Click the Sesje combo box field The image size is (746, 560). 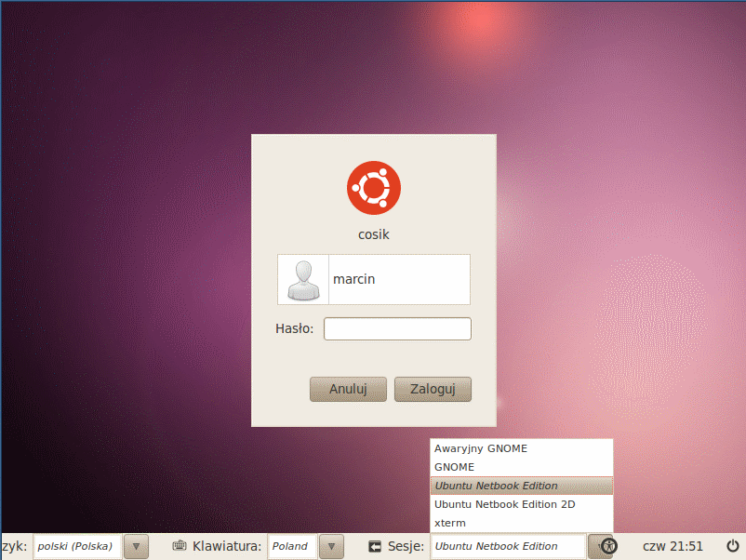(508, 546)
